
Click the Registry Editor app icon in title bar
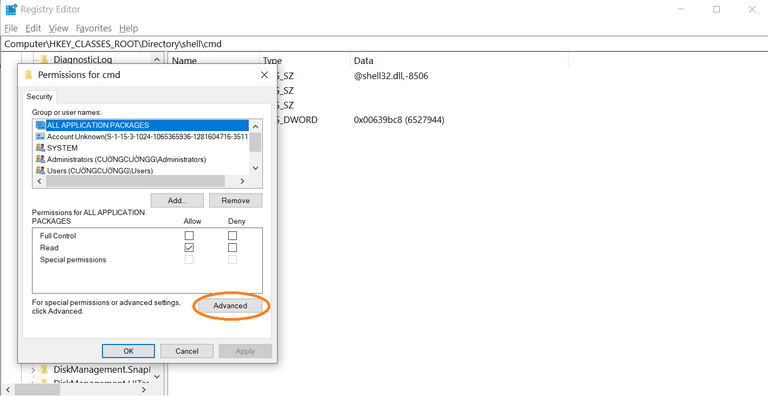tap(11, 9)
